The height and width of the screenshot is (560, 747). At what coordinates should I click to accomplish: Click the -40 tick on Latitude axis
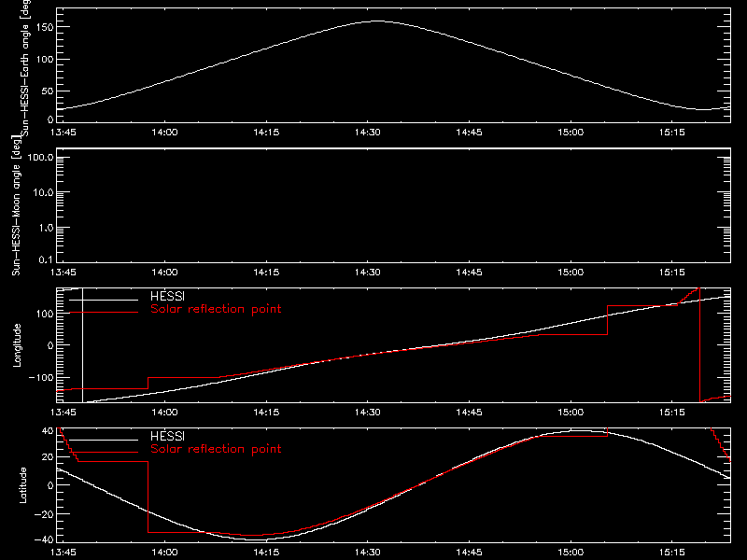point(44,540)
